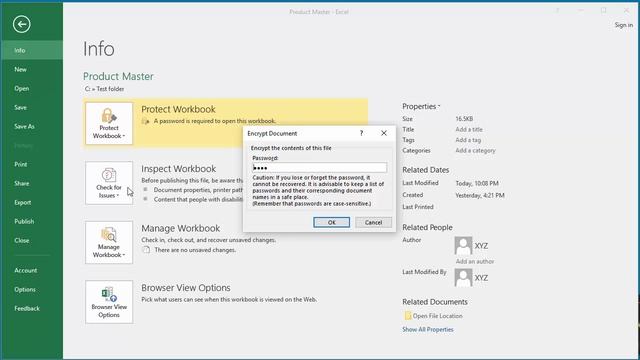Select Save in the backstage menu
This screenshot has width=640, height=360.
tap(32, 107)
